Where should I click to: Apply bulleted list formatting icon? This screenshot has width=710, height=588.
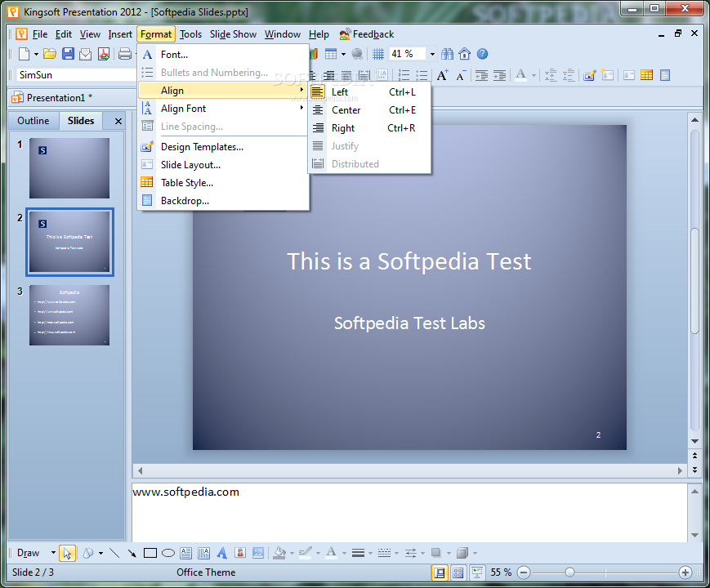click(422, 75)
